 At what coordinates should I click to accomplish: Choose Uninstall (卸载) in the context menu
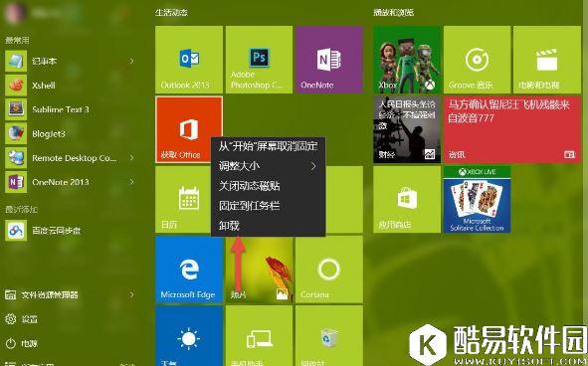click(x=268, y=226)
